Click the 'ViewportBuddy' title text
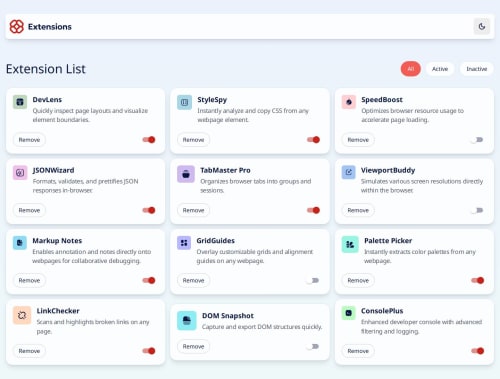Viewport: 500px width, 379px height. pyautogui.click(x=388, y=170)
